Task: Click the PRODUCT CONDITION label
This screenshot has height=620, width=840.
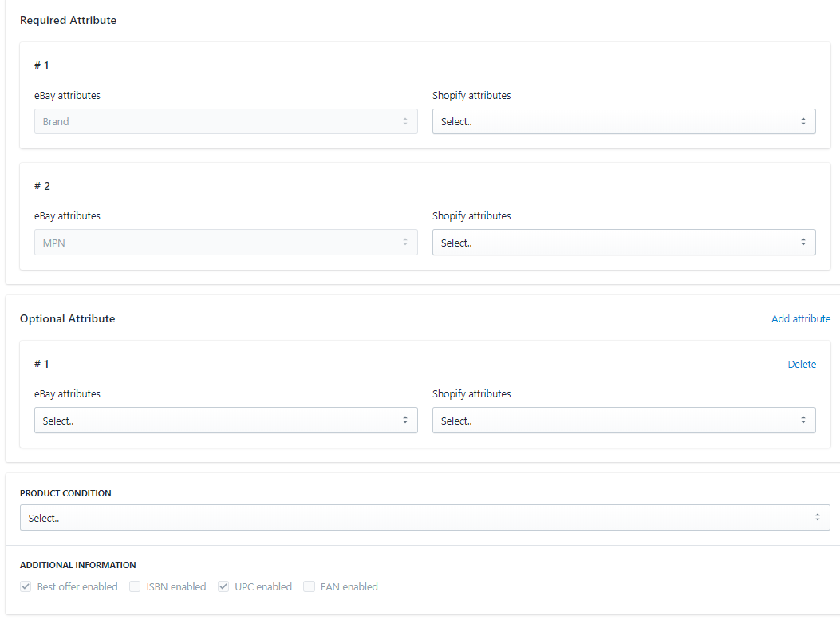Action: point(65,493)
